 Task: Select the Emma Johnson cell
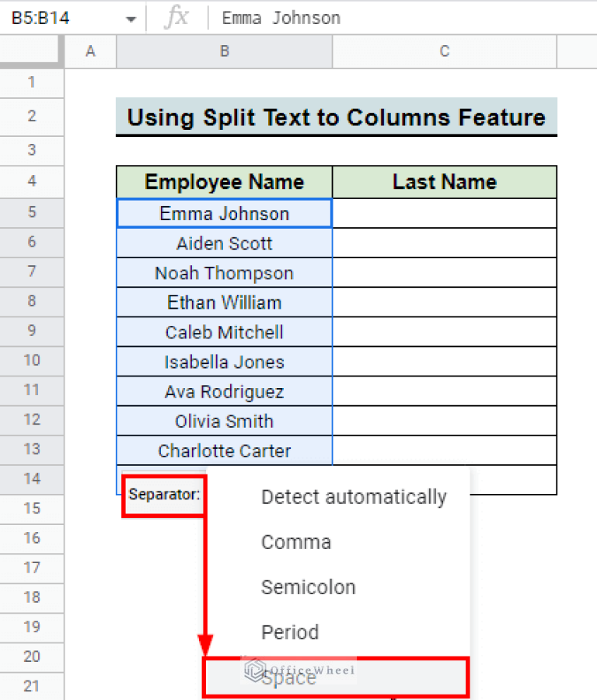click(224, 213)
